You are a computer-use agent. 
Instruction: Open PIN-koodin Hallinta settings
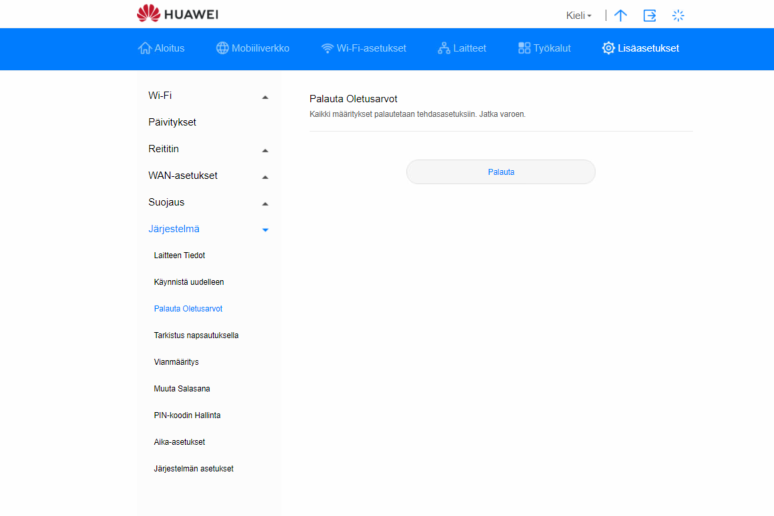[x=187, y=415]
